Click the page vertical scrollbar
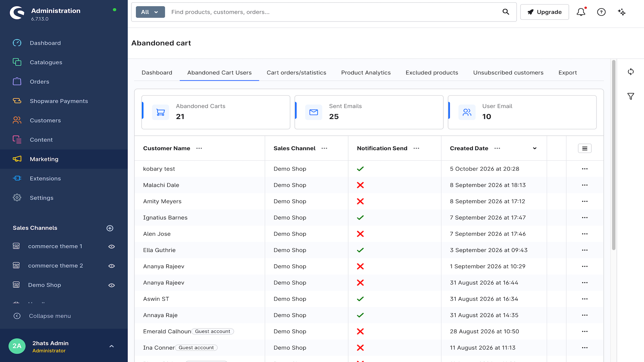This screenshot has width=644, height=362. [613, 155]
